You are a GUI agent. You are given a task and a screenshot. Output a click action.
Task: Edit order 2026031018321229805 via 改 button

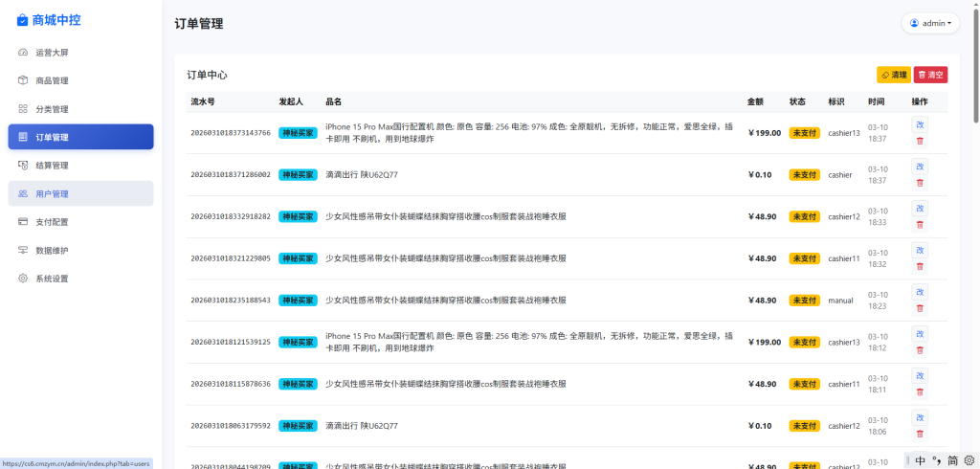pyautogui.click(x=920, y=250)
